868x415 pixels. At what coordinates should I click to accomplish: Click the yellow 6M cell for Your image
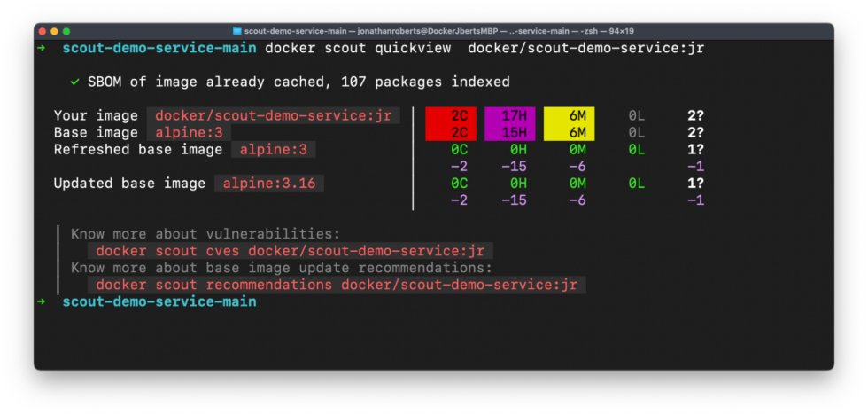[569, 116]
